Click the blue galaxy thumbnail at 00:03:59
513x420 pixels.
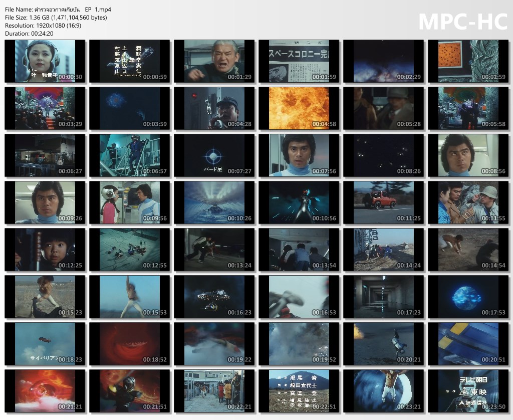[x=130, y=108]
